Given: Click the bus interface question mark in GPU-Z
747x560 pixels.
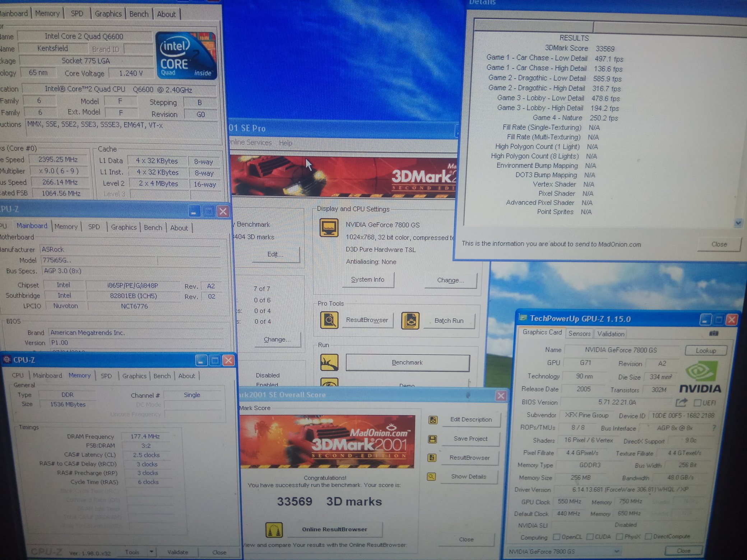Looking at the screenshot, I should [x=714, y=428].
